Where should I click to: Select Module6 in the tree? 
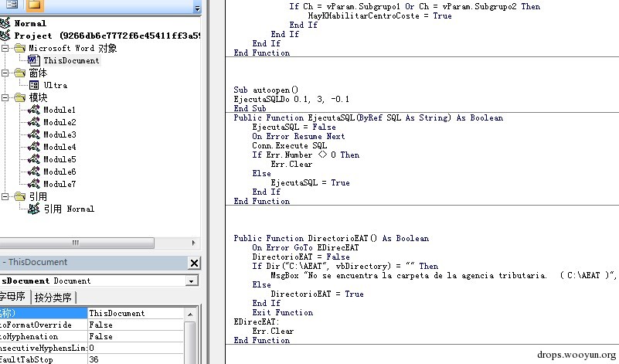tap(60, 172)
